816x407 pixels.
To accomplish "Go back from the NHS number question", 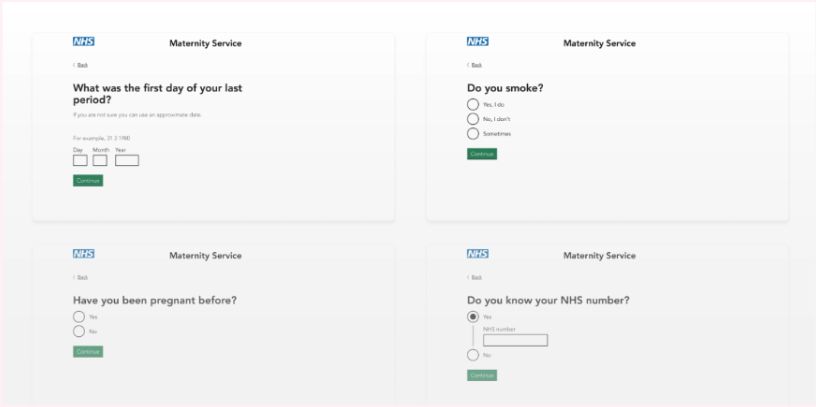I will (475, 277).
